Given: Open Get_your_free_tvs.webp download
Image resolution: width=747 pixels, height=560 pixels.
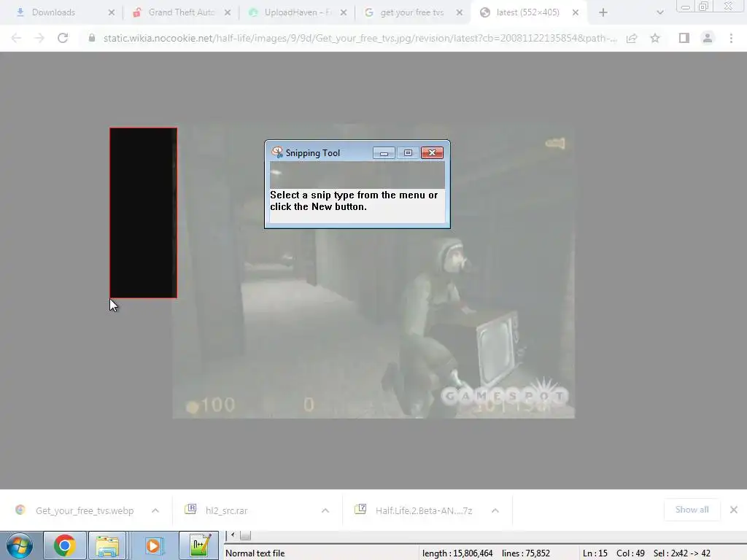Looking at the screenshot, I should (85, 510).
